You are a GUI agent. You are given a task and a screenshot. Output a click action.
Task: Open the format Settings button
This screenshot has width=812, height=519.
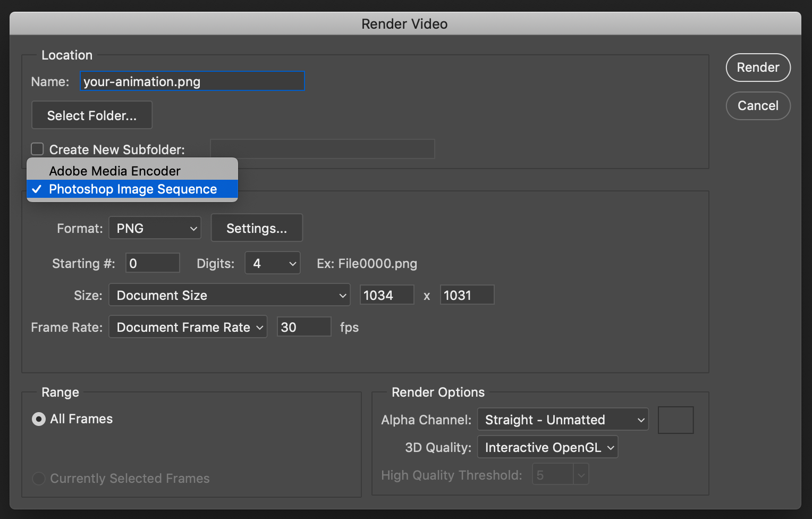point(257,228)
